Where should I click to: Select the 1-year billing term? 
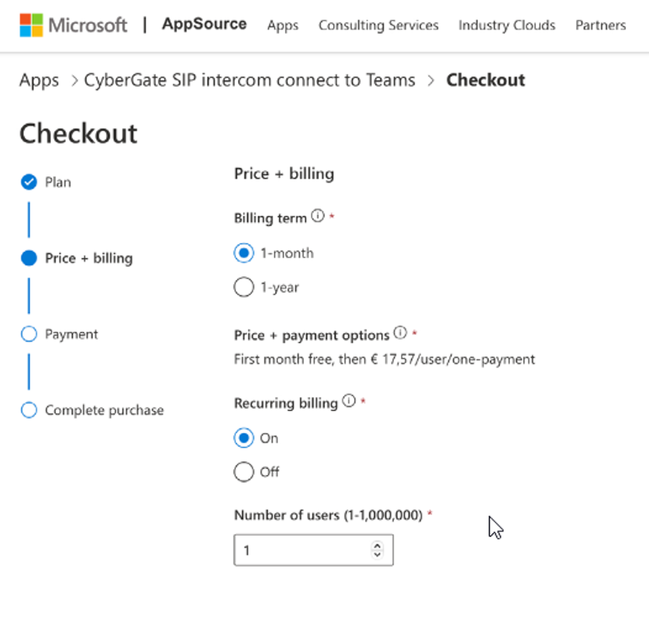pos(244,287)
